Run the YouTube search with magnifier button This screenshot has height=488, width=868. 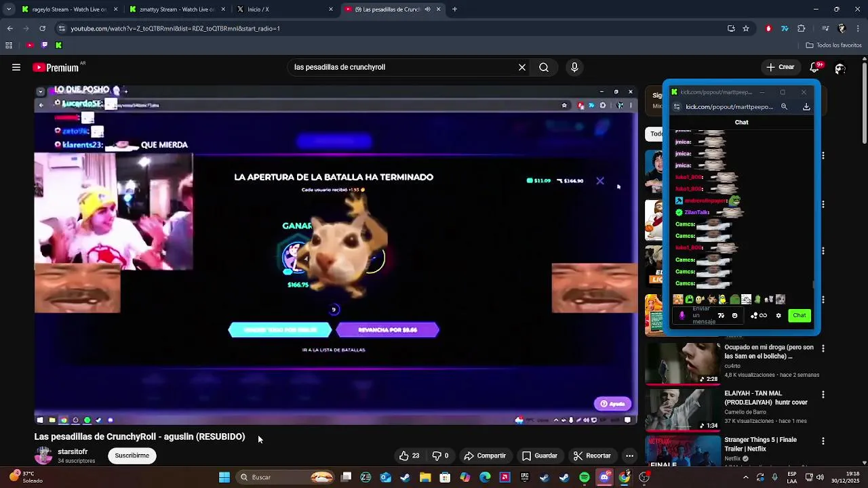[x=544, y=67]
